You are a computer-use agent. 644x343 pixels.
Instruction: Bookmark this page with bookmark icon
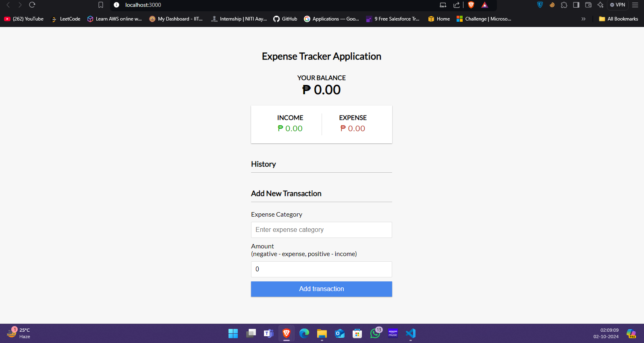point(101,5)
